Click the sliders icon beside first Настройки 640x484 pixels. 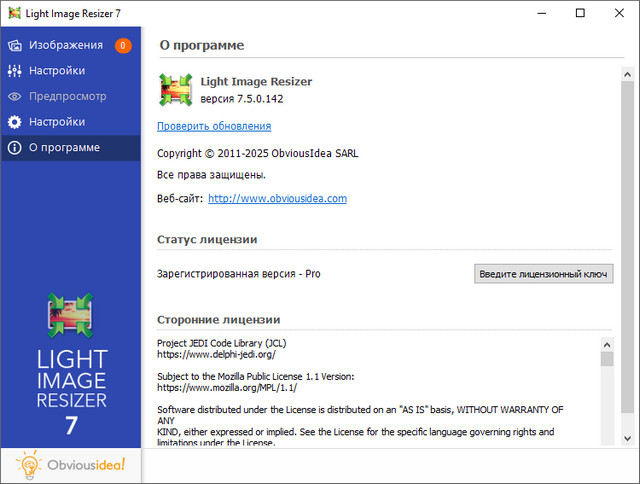(15, 71)
